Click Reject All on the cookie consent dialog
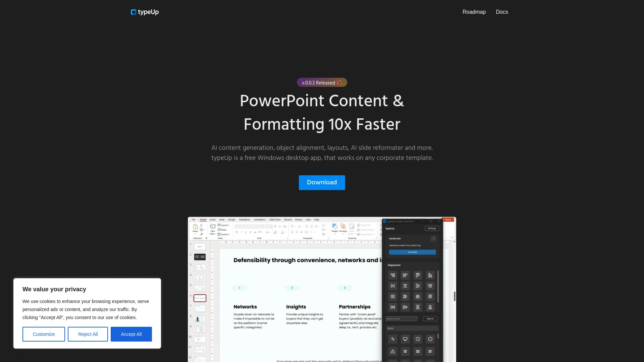Image resolution: width=644 pixels, height=362 pixels. pyautogui.click(x=88, y=334)
